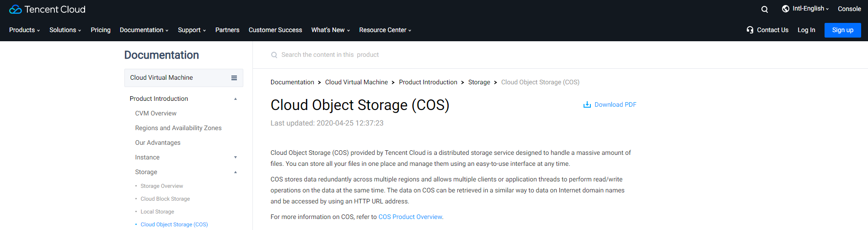Open the Documentation nav menu
This screenshot has width=868, height=230.
pos(144,30)
